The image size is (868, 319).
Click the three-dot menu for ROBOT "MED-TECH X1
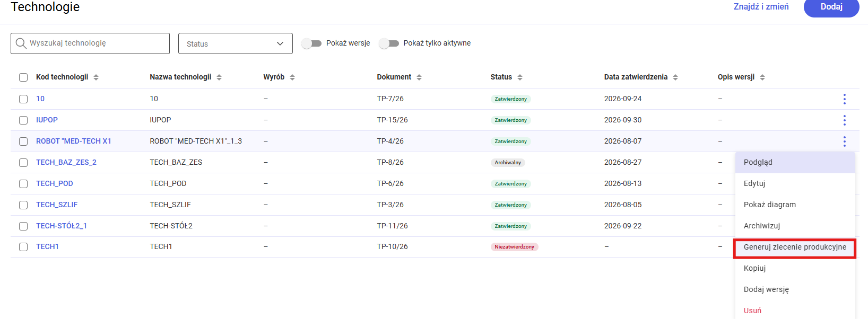844,141
